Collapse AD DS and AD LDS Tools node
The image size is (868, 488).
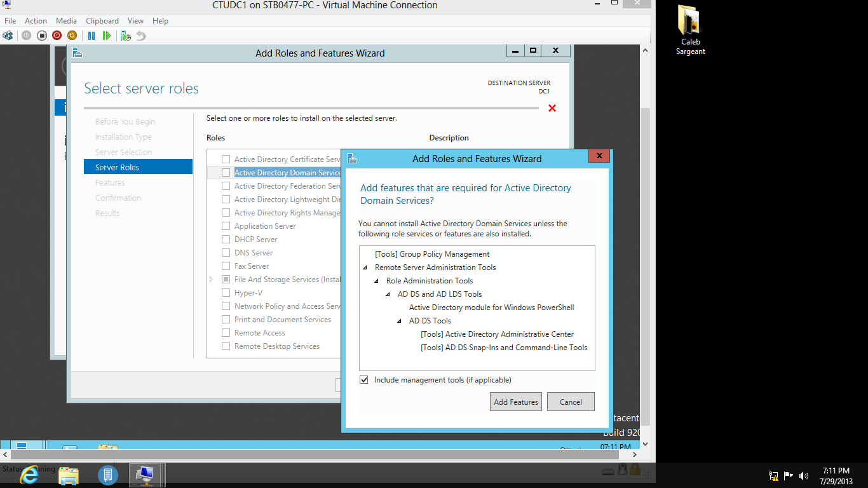[388, 294]
